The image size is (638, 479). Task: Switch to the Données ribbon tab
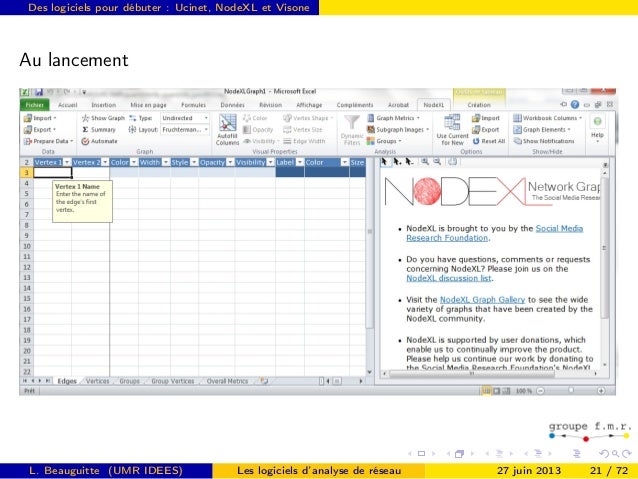[232, 105]
